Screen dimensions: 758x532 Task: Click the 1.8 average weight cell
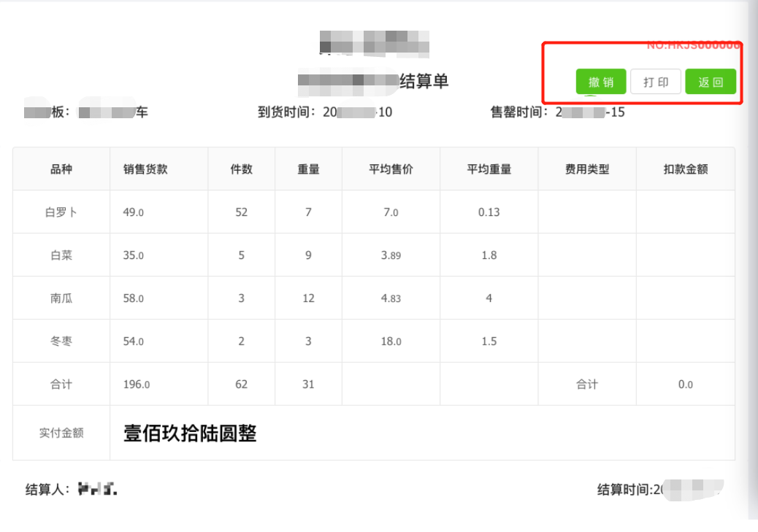pyautogui.click(x=489, y=255)
